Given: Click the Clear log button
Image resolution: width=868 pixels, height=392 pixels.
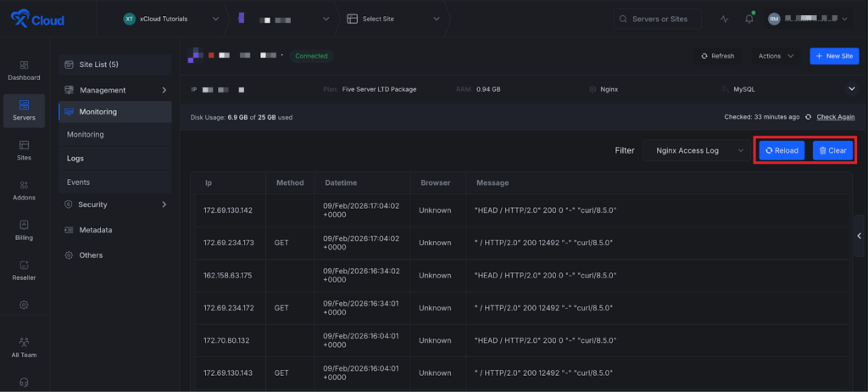Looking at the screenshot, I should click(x=832, y=150).
